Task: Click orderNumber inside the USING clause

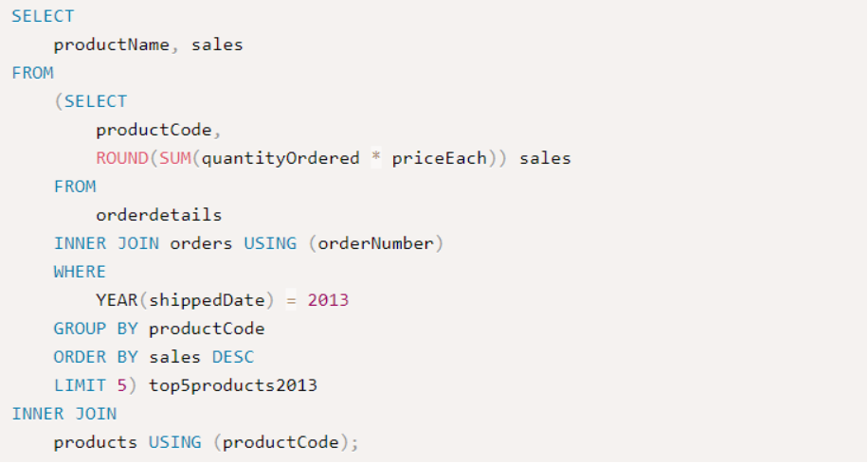Action: (x=376, y=243)
